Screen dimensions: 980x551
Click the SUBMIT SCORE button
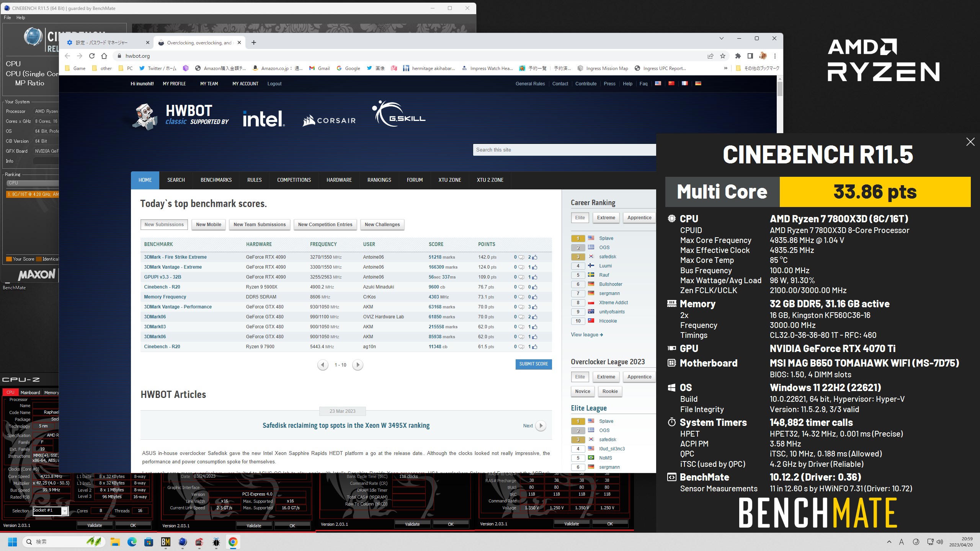[x=534, y=364]
